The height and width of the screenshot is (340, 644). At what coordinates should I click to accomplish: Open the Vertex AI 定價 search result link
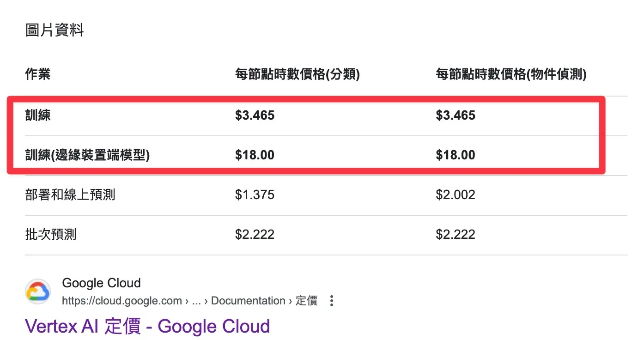(148, 326)
